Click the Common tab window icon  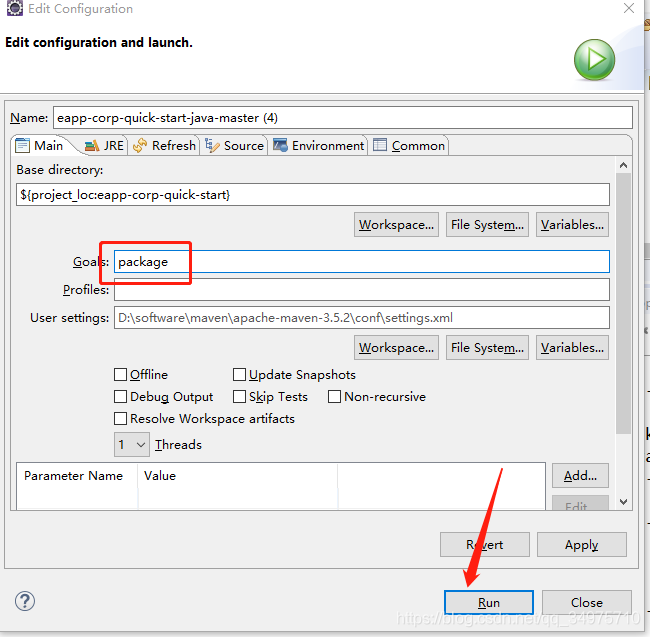[x=380, y=145]
